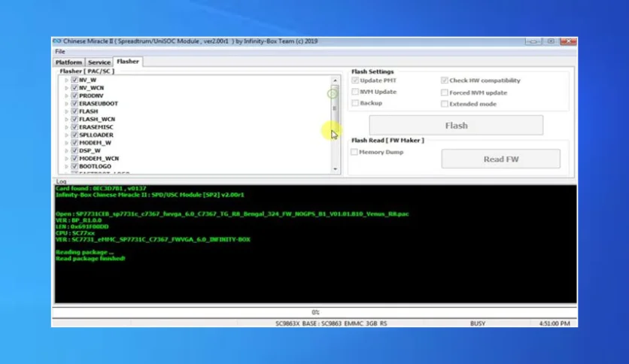Select the SPLLOADER row label
The width and height of the screenshot is (629, 364).
pyautogui.click(x=96, y=135)
